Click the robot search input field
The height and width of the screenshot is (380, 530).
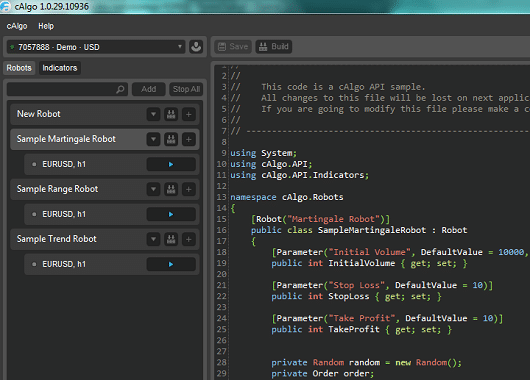(67, 89)
